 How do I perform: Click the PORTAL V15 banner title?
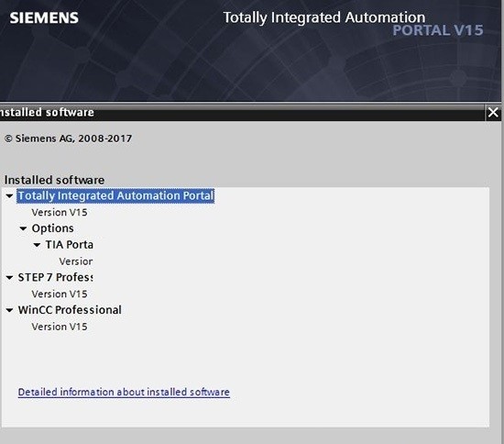pos(438,30)
